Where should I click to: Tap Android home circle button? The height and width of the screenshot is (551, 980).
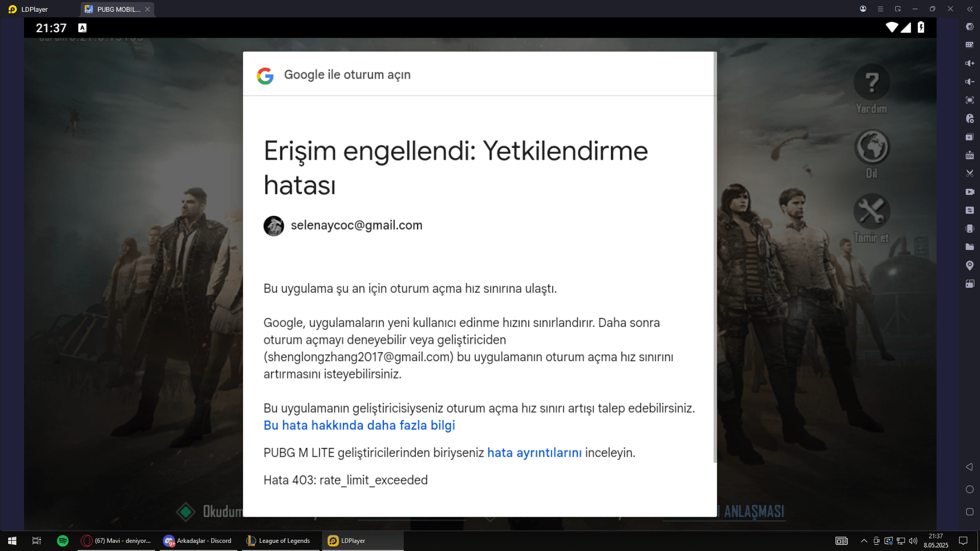pyautogui.click(x=970, y=489)
